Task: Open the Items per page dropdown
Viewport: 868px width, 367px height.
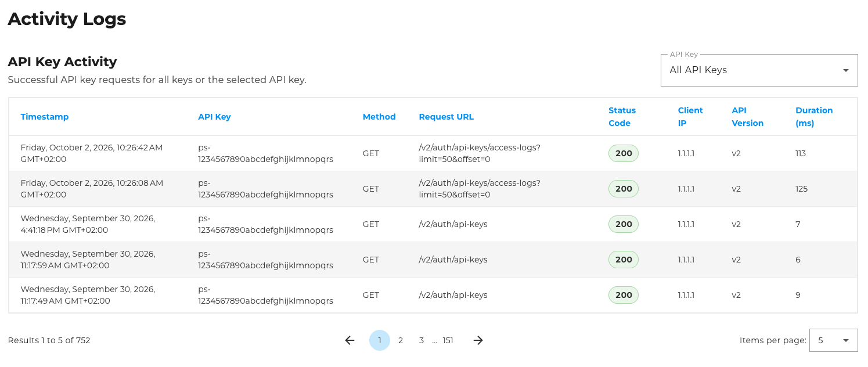Action: pyautogui.click(x=833, y=340)
